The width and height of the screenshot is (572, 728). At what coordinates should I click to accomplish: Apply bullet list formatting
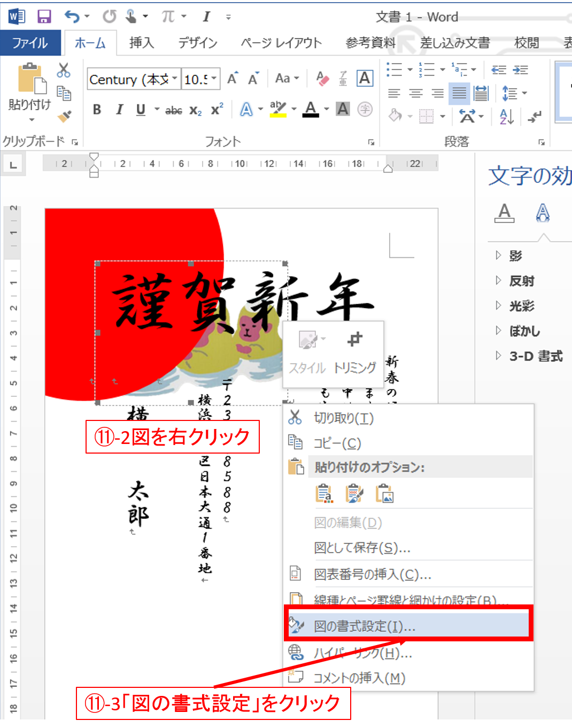(395, 69)
